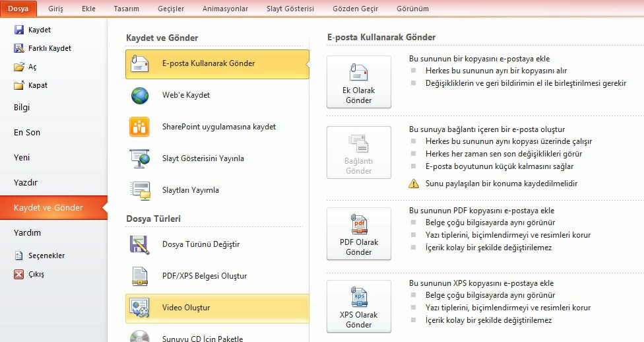This screenshot has height=342, width=644.
Task: Switch to the Görünüm tab
Action: [413, 9]
